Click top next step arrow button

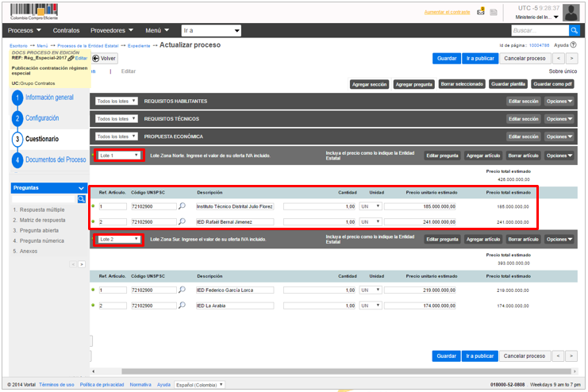572,59
